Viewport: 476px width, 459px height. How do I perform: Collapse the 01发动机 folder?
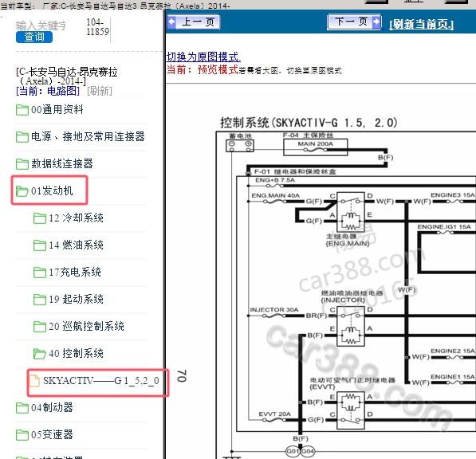(52, 190)
